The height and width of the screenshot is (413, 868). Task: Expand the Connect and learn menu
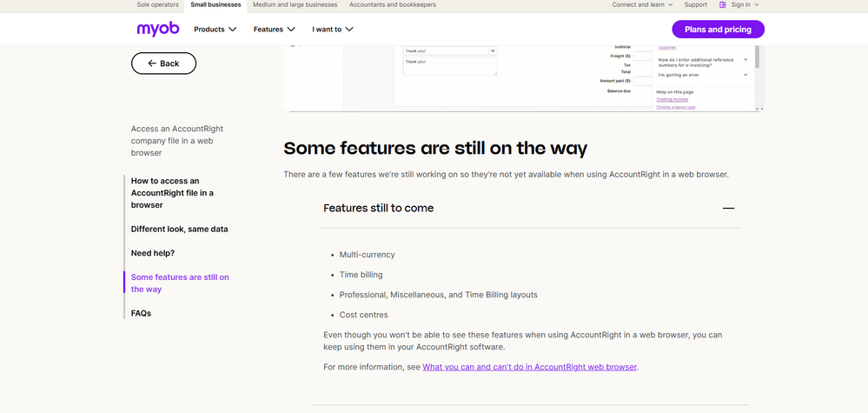[643, 5]
